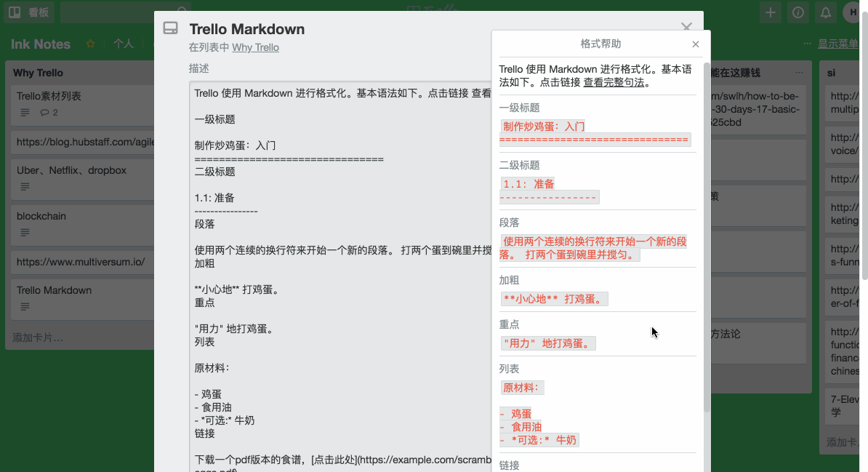
Task: Click the comment icon on Trello素材列表 card
Action: point(45,113)
